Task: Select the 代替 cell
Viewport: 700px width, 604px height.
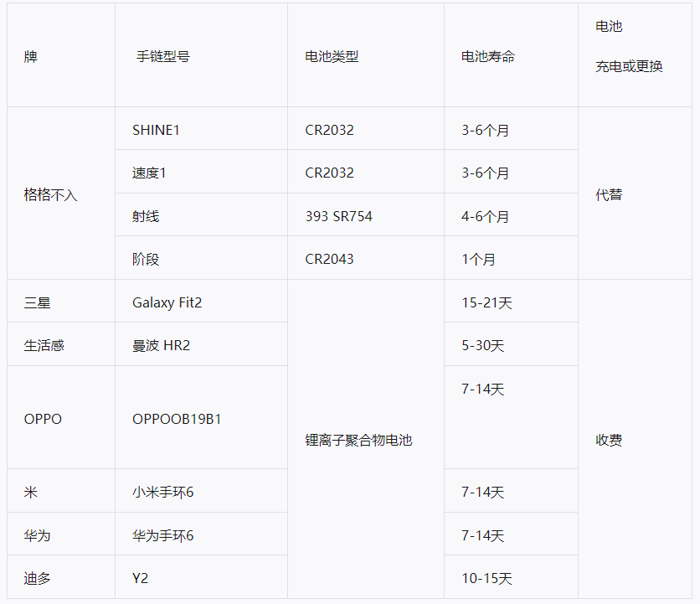Action: (x=605, y=194)
